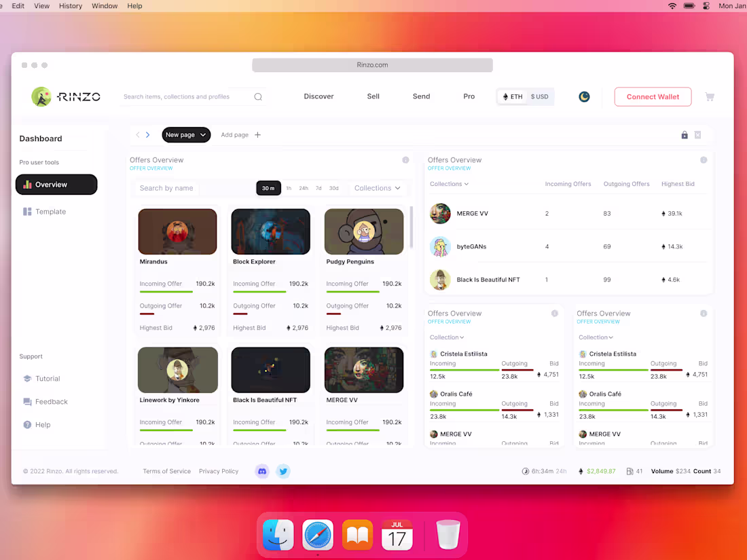747x560 pixels.
Task: Select the 24h time range
Action: pos(304,188)
